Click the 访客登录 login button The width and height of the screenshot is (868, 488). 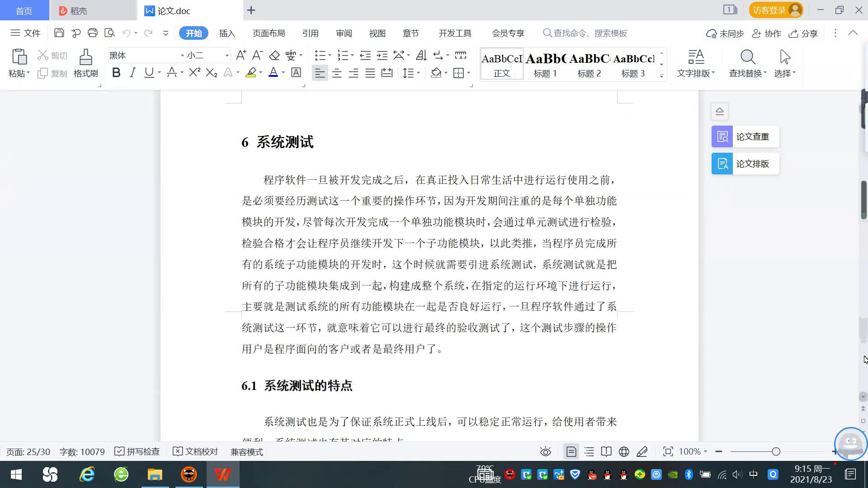(775, 10)
